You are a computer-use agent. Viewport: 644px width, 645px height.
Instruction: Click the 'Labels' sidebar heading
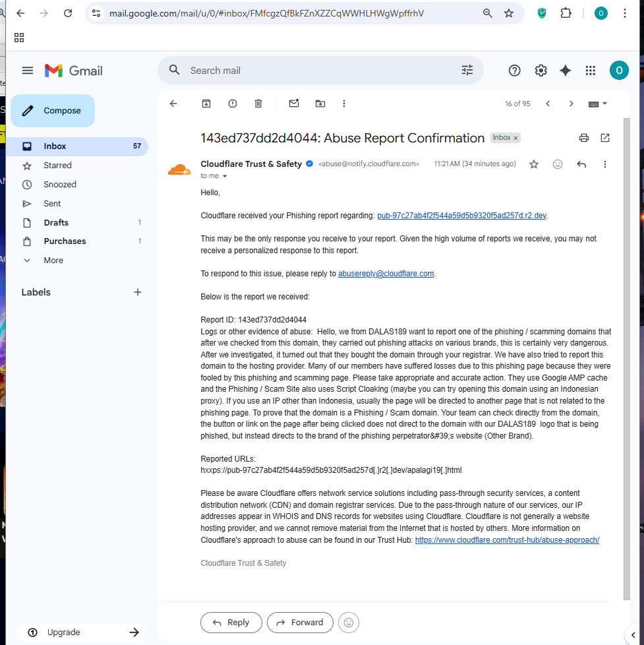point(36,292)
